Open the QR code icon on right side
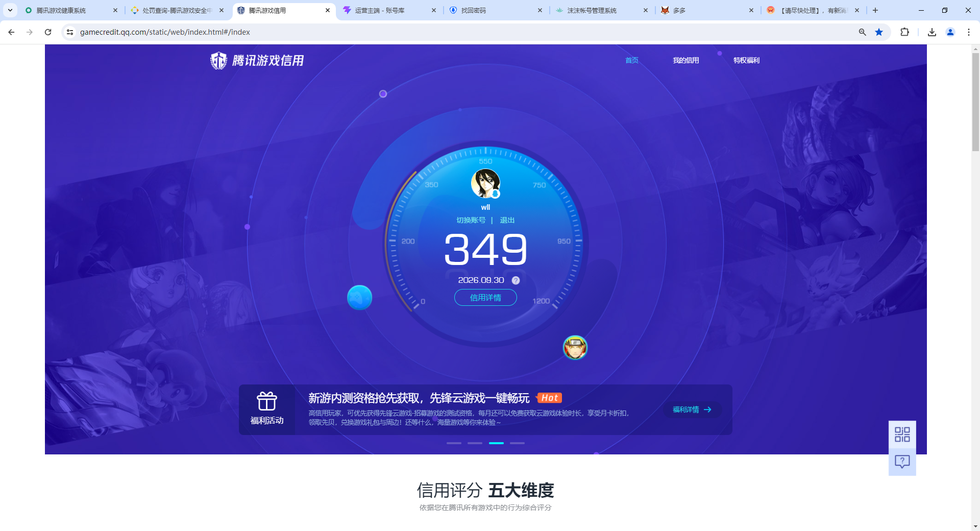This screenshot has width=980, height=531. tap(902, 435)
